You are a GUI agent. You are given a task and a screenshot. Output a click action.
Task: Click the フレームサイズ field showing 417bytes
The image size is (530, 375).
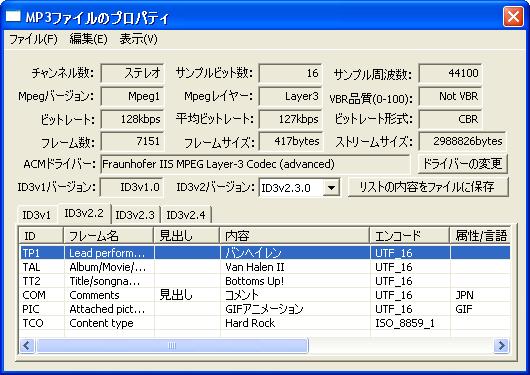[x=290, y=141]
